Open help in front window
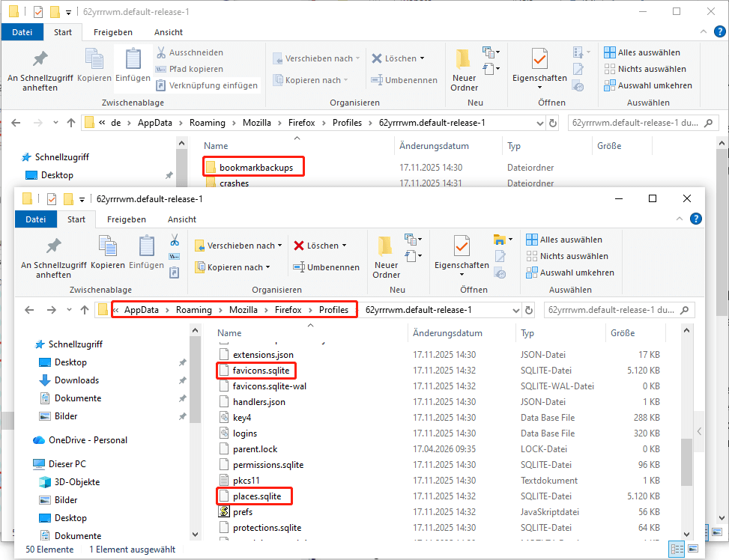 pos(695,219)
